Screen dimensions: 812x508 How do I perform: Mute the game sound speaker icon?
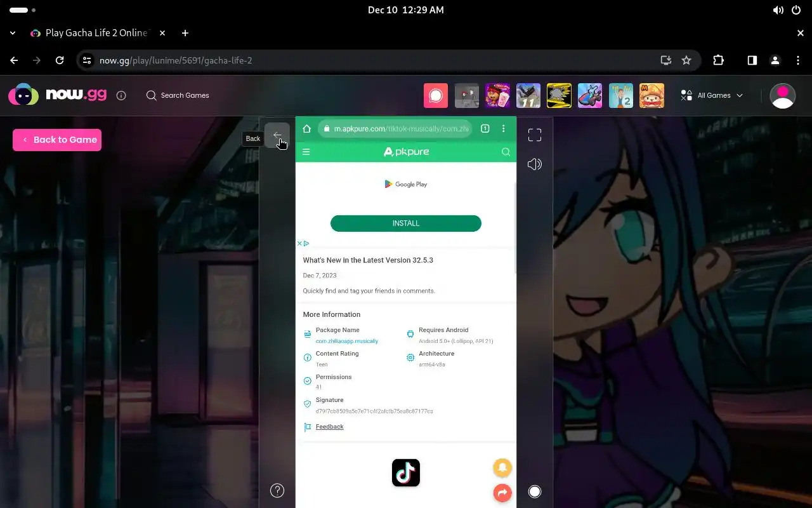pos(535,164)
